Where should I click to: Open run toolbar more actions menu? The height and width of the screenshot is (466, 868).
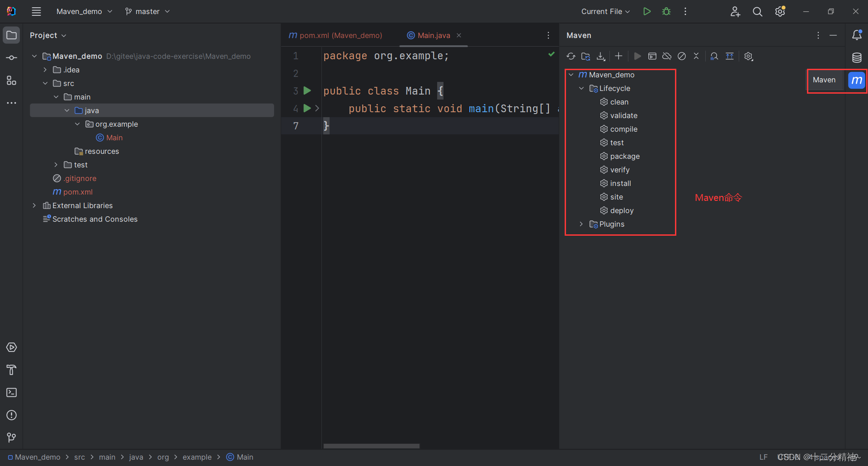coord(685,11)
